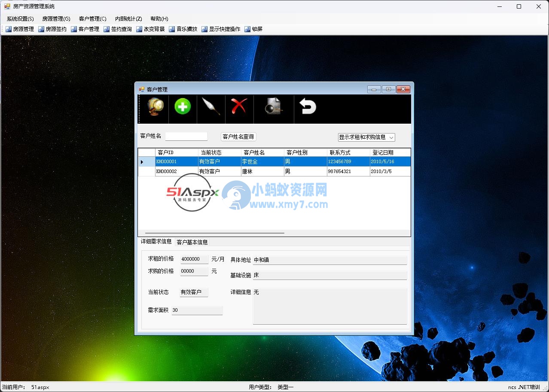Viewport: 549px width, 392px height.
Task: Open 客户管理 in the main toolbar
Action: (x=85, y=29)
